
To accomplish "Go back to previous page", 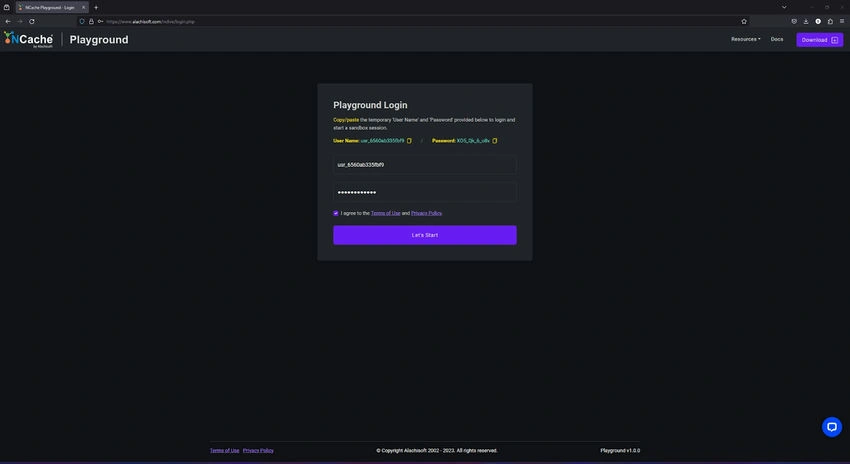I will (x=8, y=22).
